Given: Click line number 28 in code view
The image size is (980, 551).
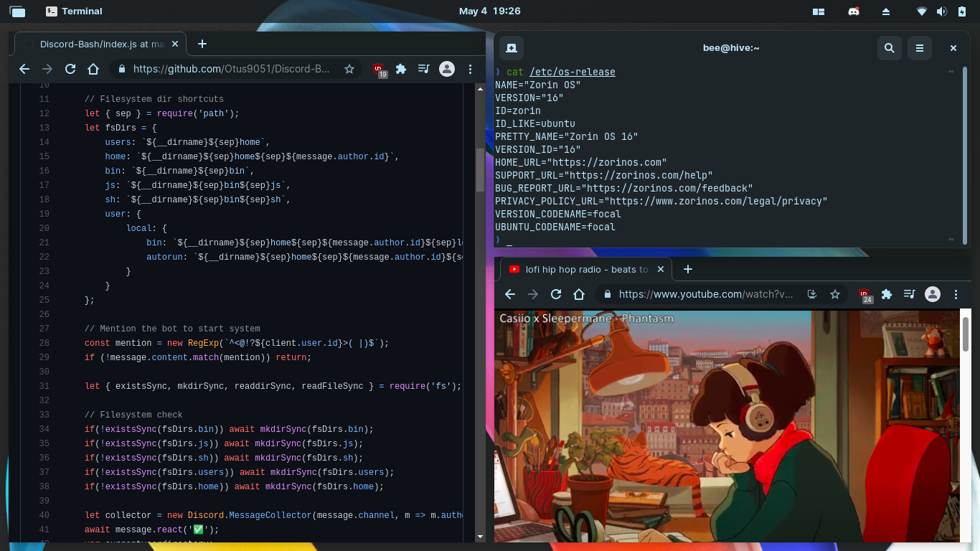Looking at the screenshot, I should (x=44, y=343).
